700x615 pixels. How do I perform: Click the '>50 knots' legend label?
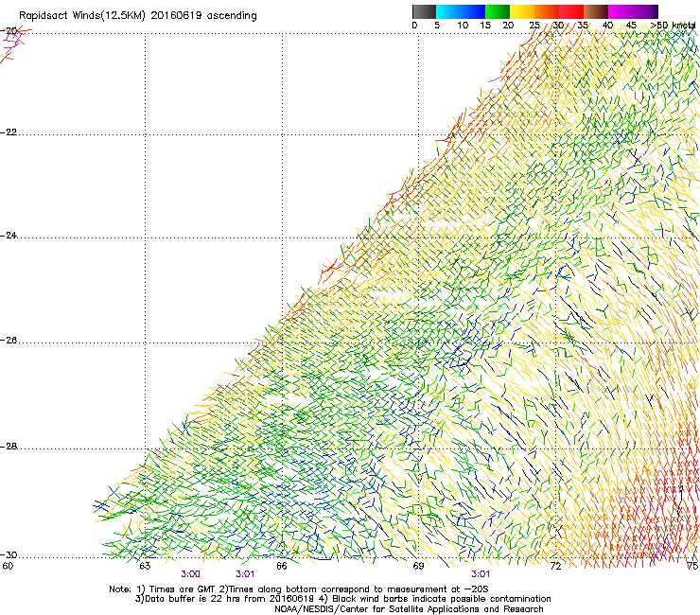tap(673, 26)
